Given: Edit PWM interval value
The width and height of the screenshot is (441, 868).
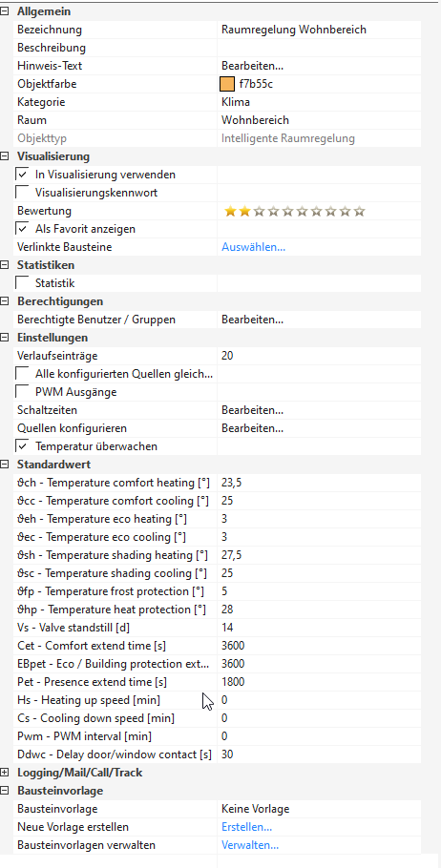Looking at the screenshot, I should [x=319, y=736].
